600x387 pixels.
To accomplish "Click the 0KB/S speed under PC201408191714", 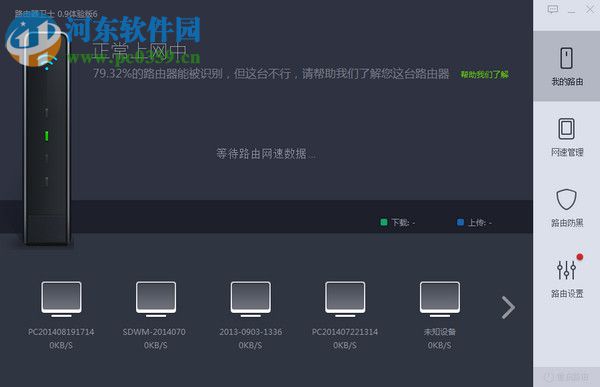I will pos(61,345).
